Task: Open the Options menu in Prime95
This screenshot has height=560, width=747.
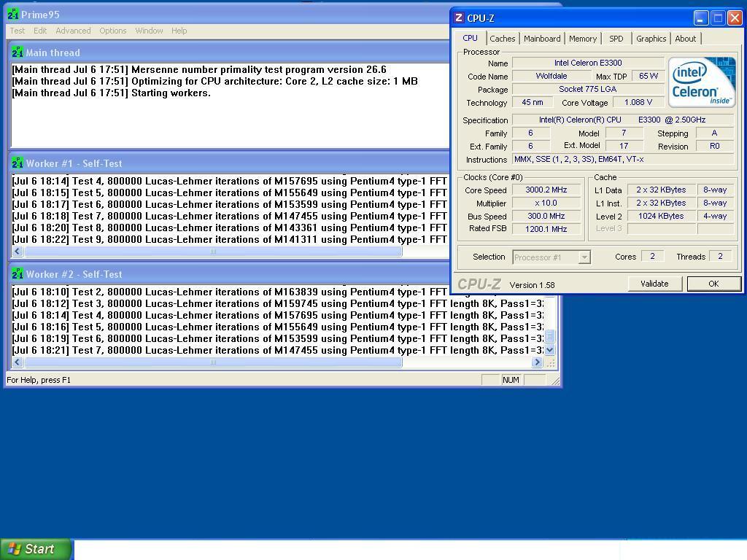Action: [113, 31]
